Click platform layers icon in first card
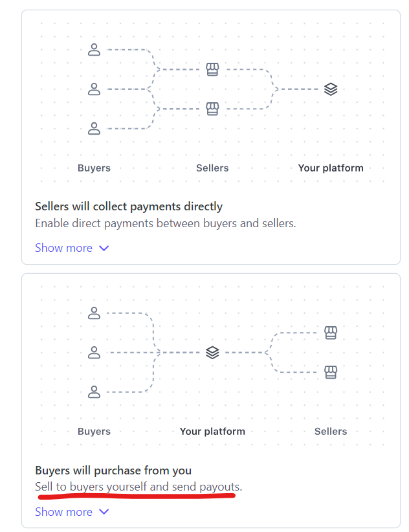 (331, 89)
